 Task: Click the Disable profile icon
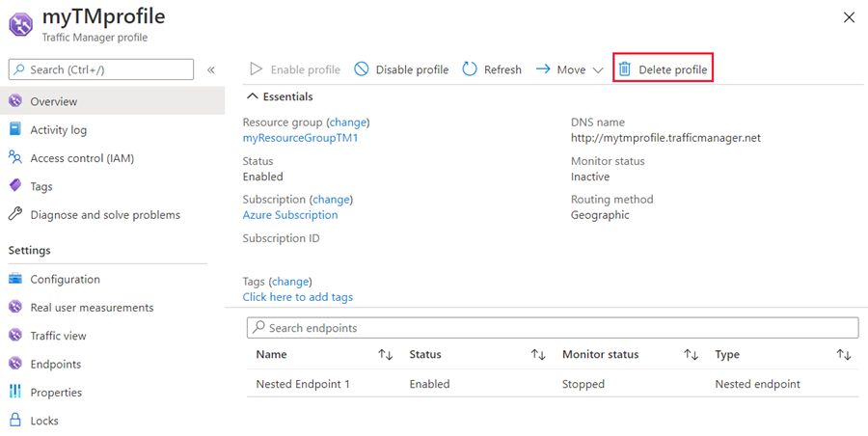tap(362, 69)
